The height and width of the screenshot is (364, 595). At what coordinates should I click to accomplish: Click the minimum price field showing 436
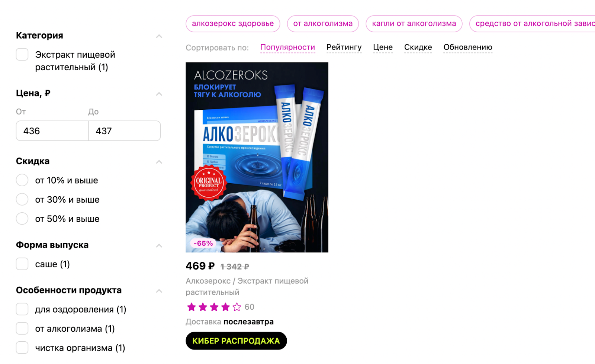(52, 131)
